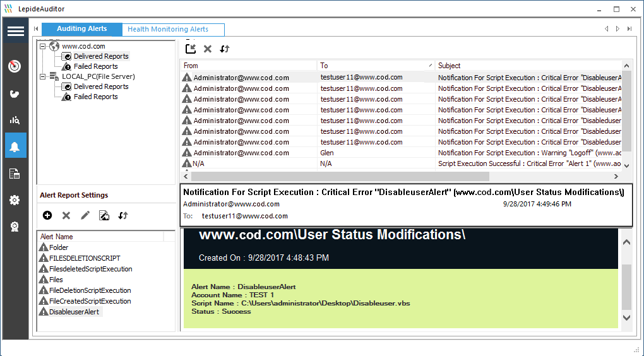Open the license badge sidebar icon

[15, 227]
